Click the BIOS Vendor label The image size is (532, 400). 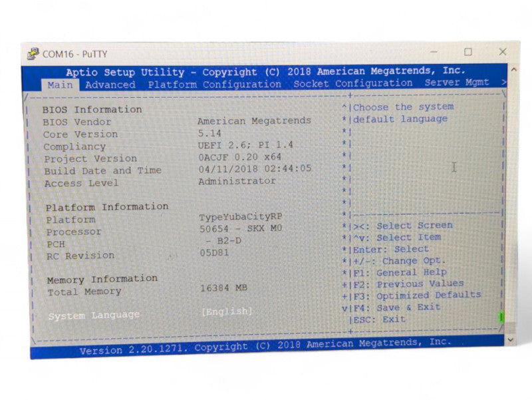tap(77, 122)
